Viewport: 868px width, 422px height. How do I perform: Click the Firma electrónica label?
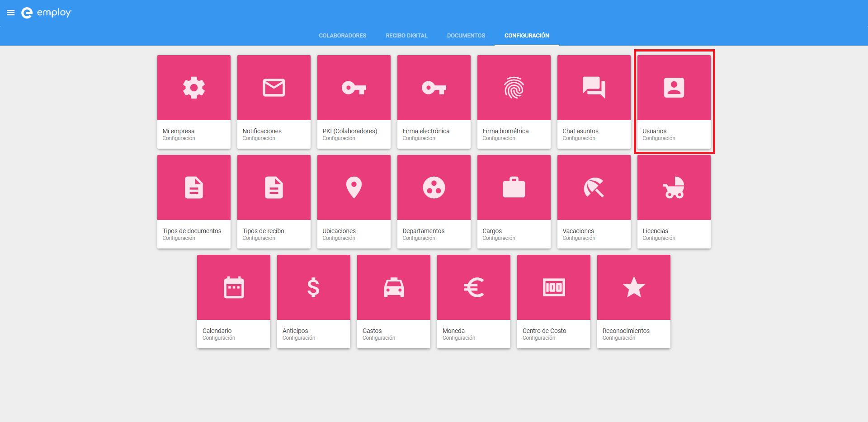[426, 131]
